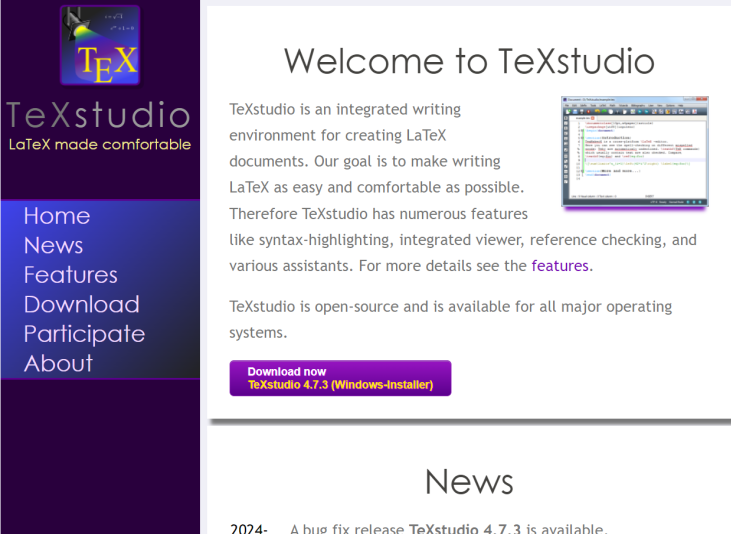The width and height of the screenshot is (731, 534).
Task: Open the Home navigation item
Action: point(57,216)
